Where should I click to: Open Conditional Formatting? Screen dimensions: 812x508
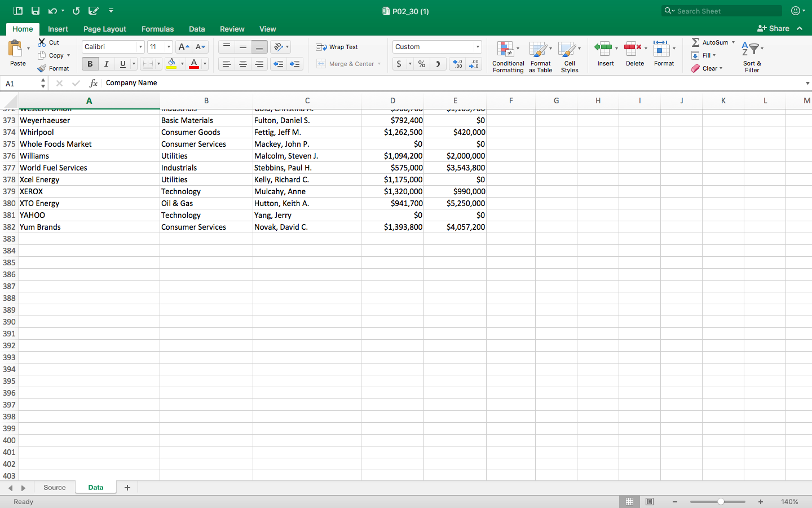point(508,56)
